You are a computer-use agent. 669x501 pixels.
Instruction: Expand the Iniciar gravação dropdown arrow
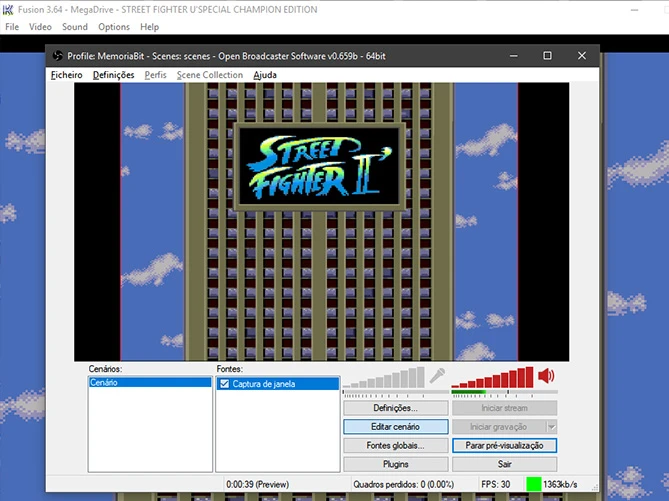[x=552, y=427]
